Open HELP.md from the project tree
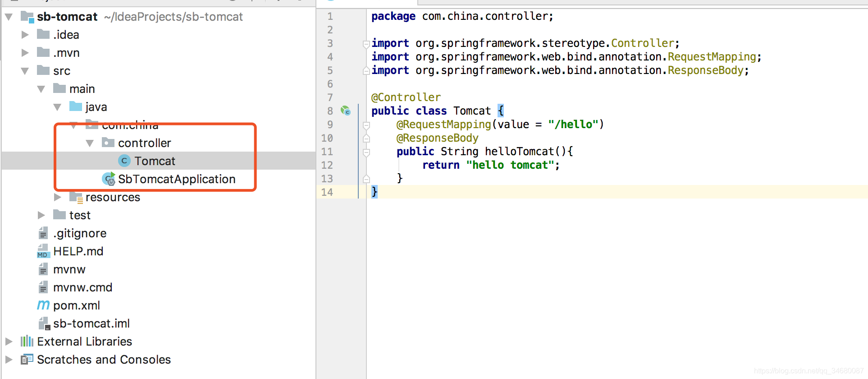The width and height of the screenshot is (868, 379). (x=78, y=251)
